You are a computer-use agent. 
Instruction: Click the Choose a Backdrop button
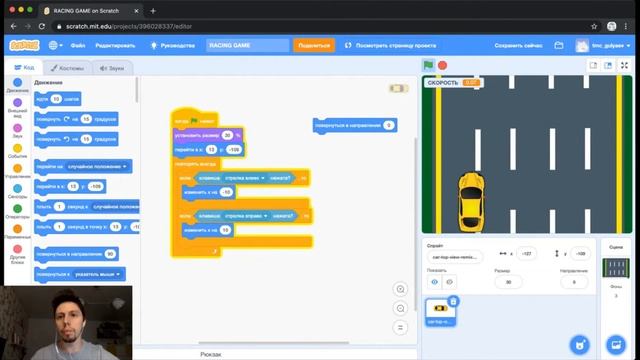616,345
